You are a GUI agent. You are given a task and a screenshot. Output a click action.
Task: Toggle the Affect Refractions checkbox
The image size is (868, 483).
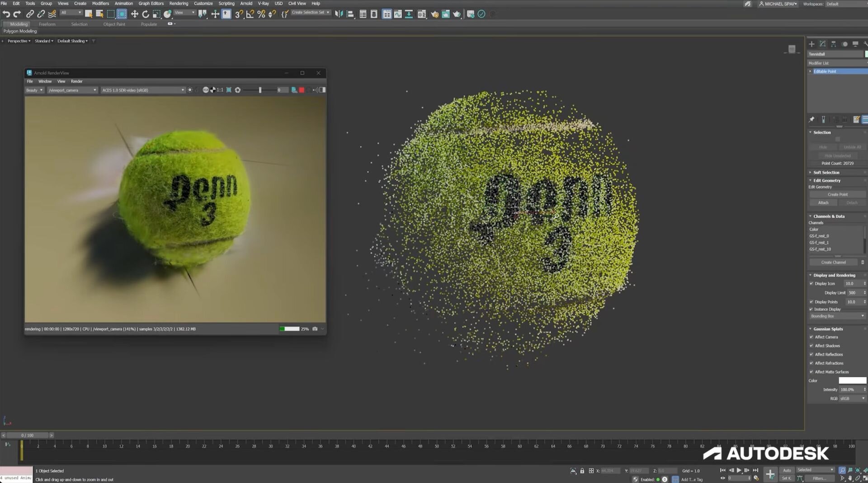[811, 363]
